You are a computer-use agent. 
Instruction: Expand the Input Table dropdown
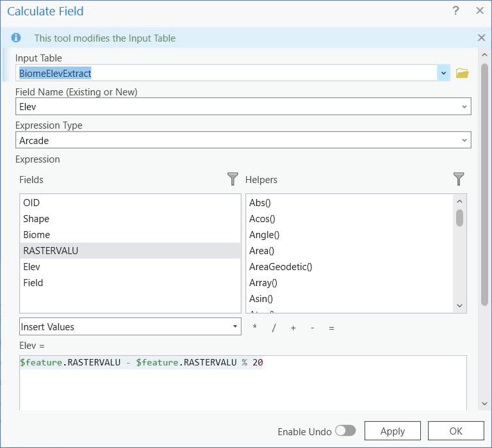(x=444, y=73)
